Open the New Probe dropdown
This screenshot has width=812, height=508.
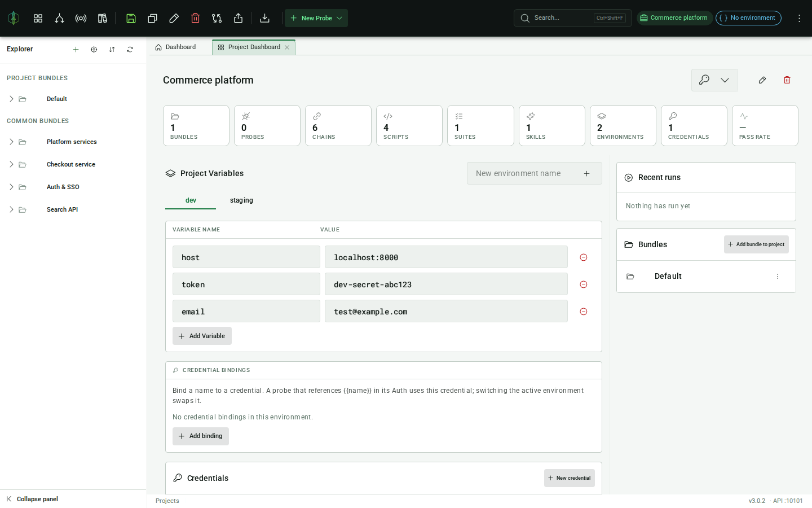[x=316, y=18]
